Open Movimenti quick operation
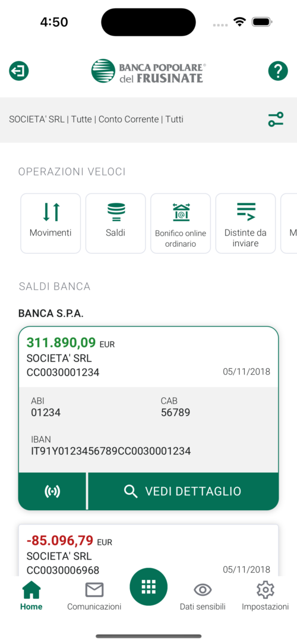This screenshot has width=297, height=644. pos(50,224)
